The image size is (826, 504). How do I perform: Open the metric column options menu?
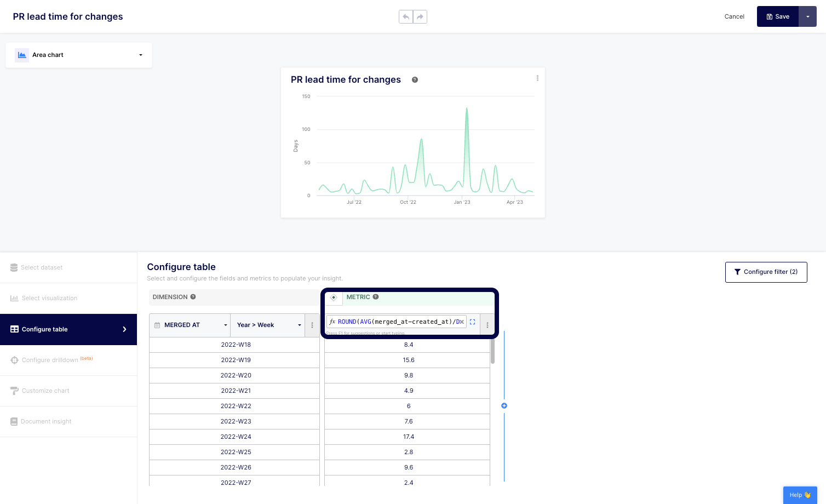coord(487,325)
